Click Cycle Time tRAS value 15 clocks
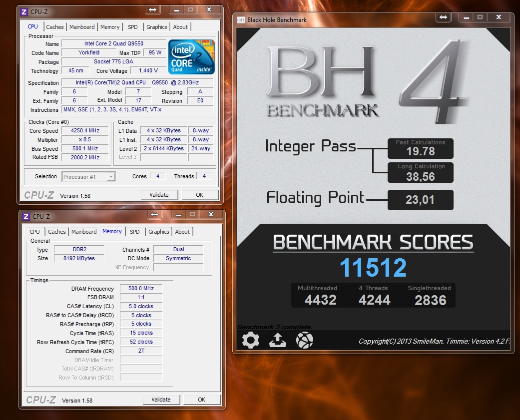520x420 pixels. [x=141, y=333]
